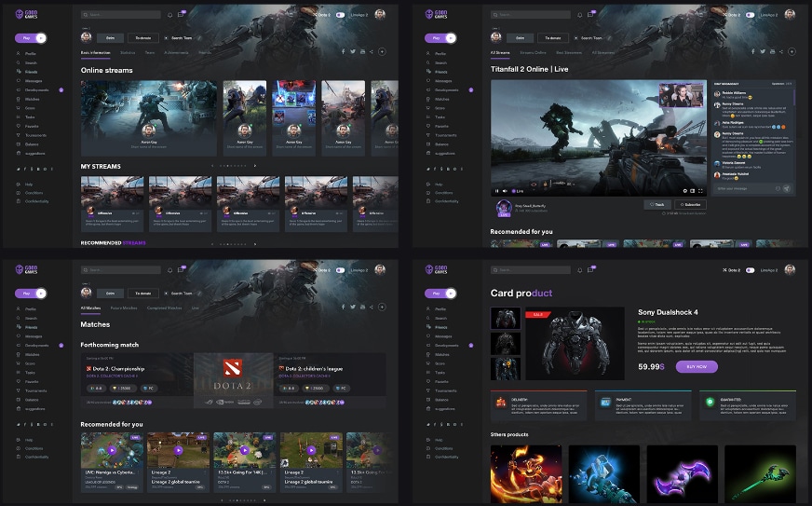Flip Dota 2/Lineage 2 switch on Matches screen
Image resolution: width=812 pixels, height=506 pixels.
[340, 270]
